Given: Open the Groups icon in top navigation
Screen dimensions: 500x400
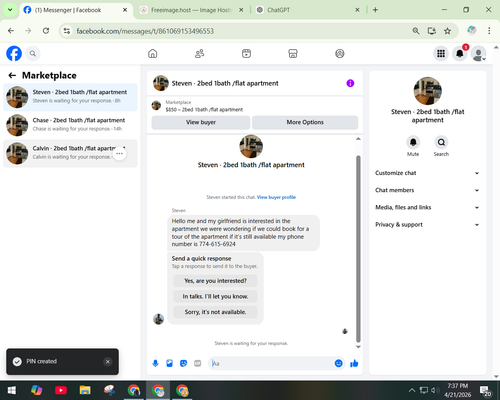Looking at the screenshot, I should [340, 53].
